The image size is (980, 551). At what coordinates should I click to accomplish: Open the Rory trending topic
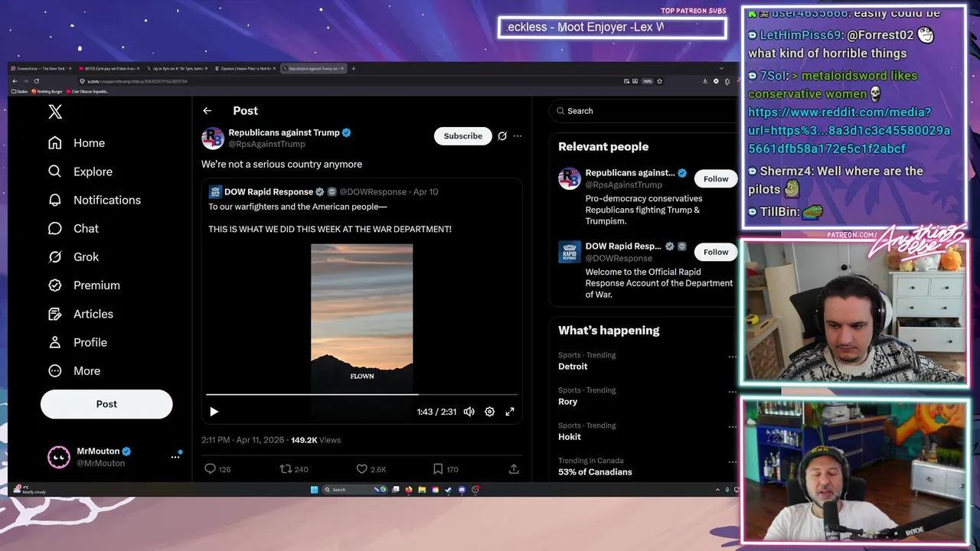pos(568,402)
